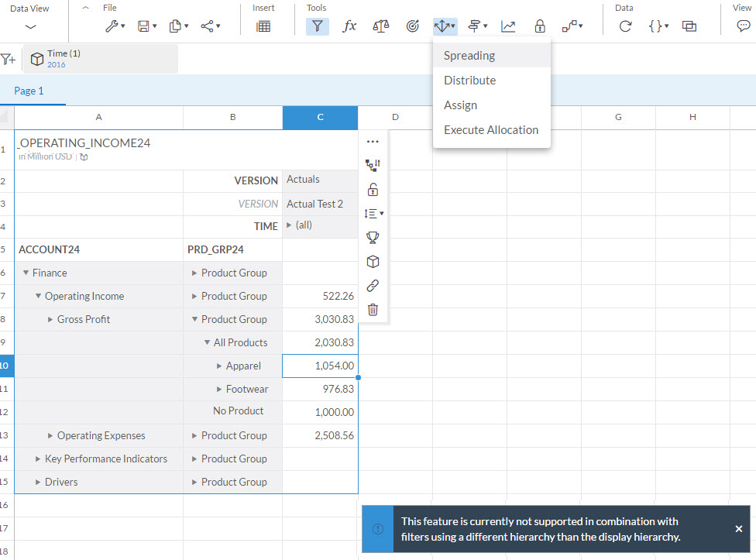Select the cell with 976.83
The width and height of the screenshot is (756, 560).
pos(320,389)
